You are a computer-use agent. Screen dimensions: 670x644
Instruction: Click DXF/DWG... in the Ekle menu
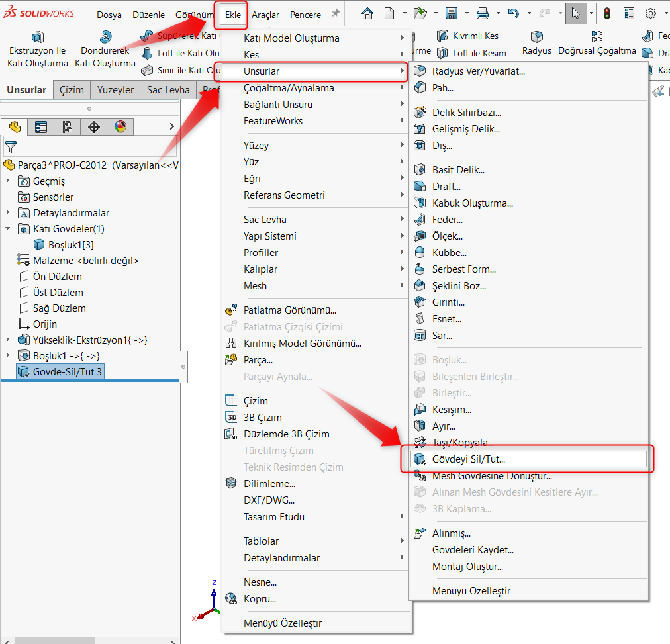point(315,500)
